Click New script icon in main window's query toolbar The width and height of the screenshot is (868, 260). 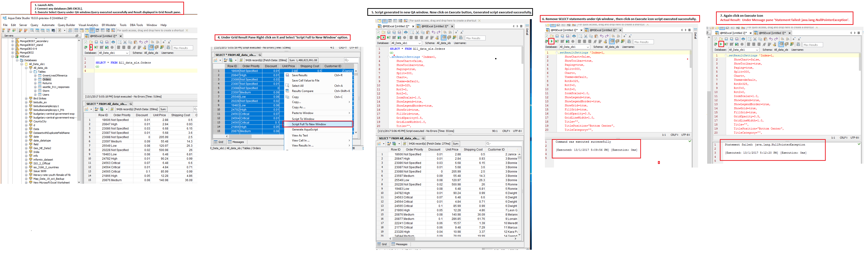(x=86, y=43)
